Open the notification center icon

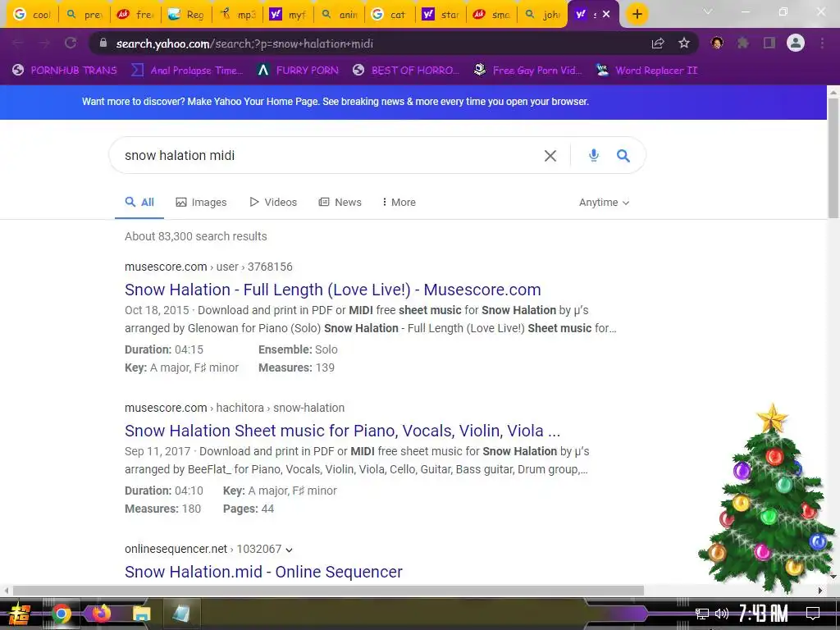coord(813,614)
